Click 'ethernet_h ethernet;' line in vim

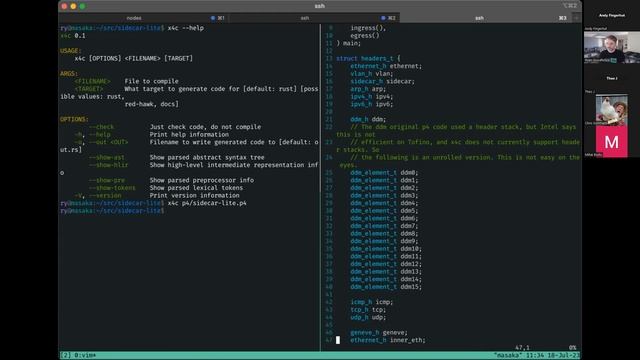pos(386,66)
